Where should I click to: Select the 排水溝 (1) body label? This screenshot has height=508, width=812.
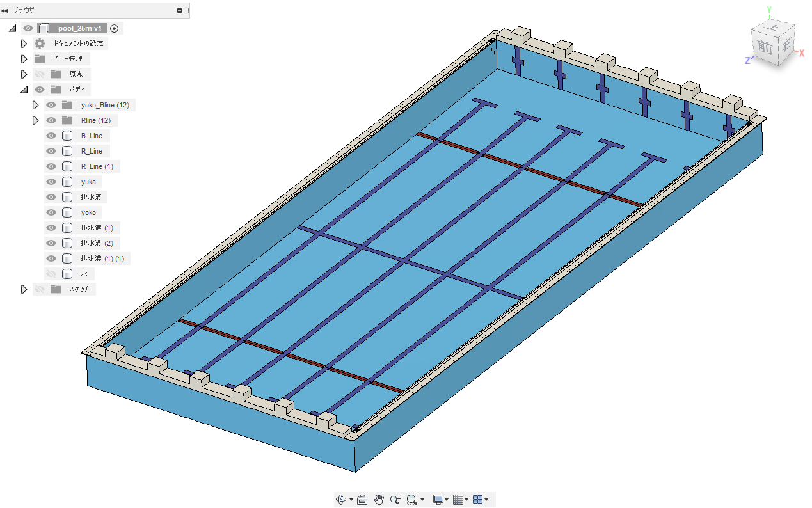pos(97,228)
